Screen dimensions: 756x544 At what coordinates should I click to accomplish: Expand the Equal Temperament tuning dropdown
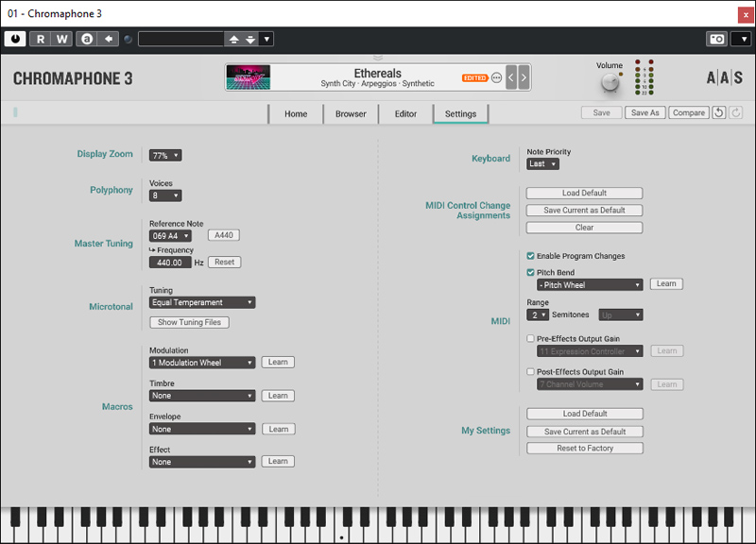(202, 303)
